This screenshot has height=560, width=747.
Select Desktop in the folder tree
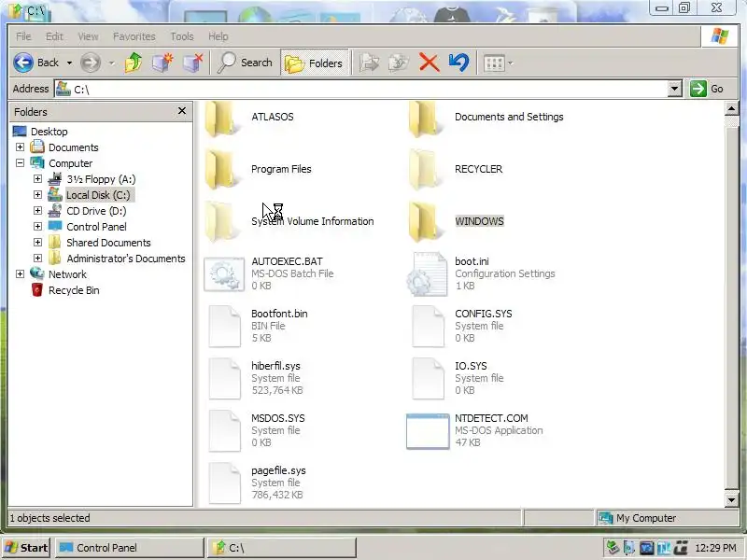coord(49,132)
